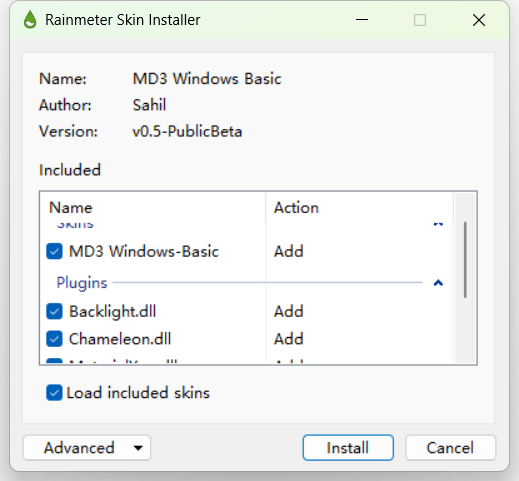Uncheck the MD3 Windows-Basic skin checkbox
Screen dimensions: 519x481
[x=54, y=251]
